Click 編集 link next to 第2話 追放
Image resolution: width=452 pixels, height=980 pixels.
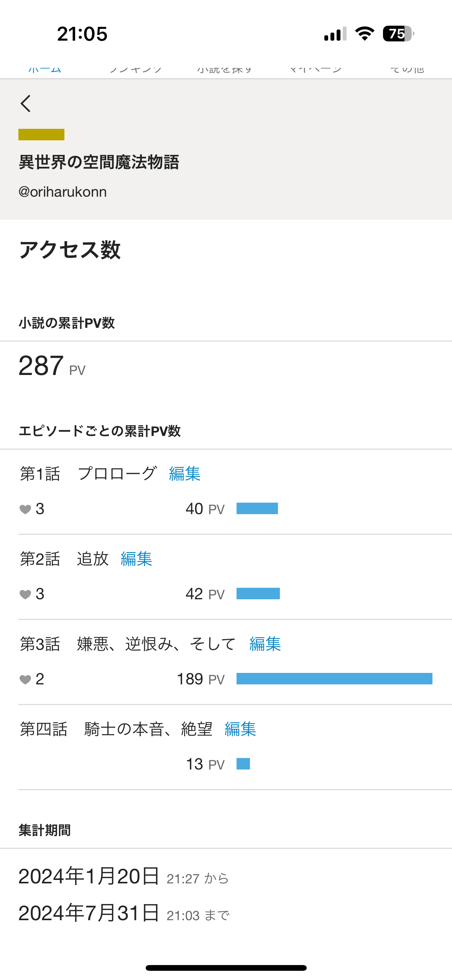pyautogui.click(x=136, y=559)
